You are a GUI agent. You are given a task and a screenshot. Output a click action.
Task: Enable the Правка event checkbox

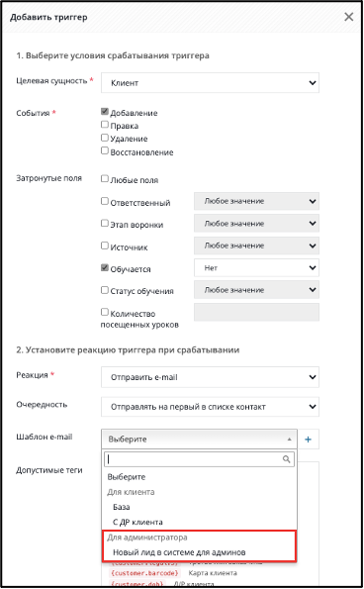pos(105,125)
